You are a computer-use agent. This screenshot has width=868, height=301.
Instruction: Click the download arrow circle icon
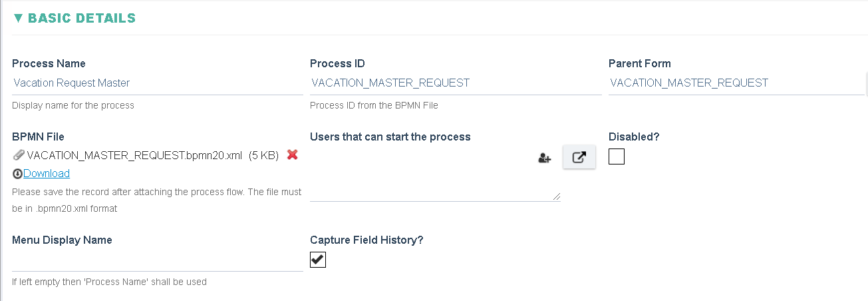click(x=17, y=174)
